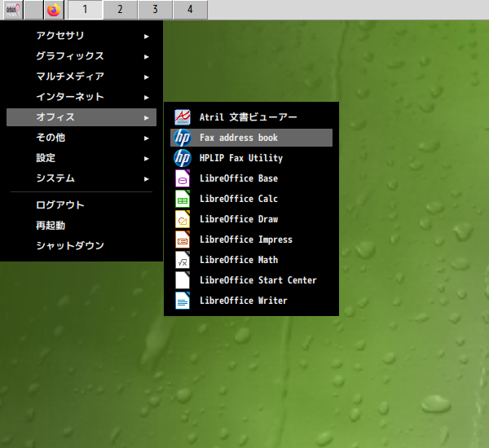
Task: Open the システム menu category
Action: tap(81, 178)
